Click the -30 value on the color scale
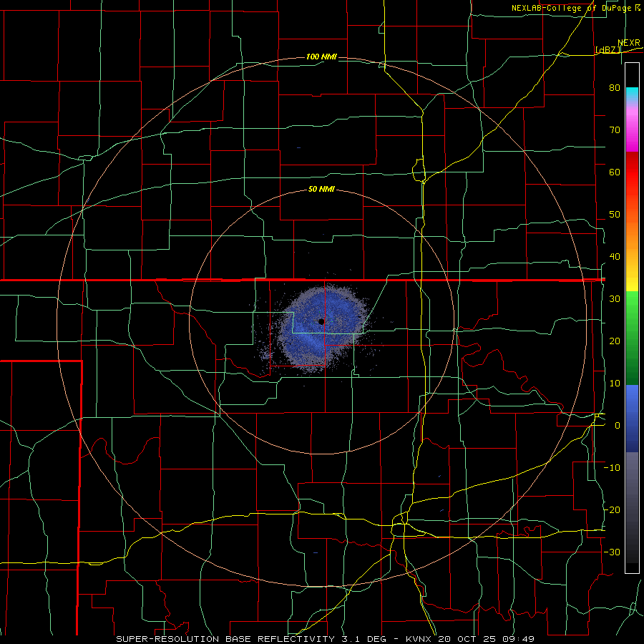Viewport: 644px width, 644px height. (x=612, y=552)
